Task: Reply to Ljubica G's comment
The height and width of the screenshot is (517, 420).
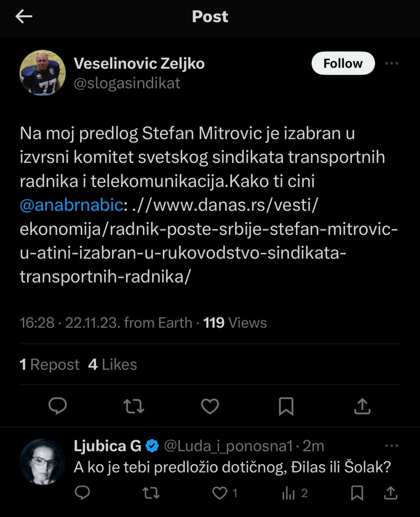Action: tap(83, 493)
